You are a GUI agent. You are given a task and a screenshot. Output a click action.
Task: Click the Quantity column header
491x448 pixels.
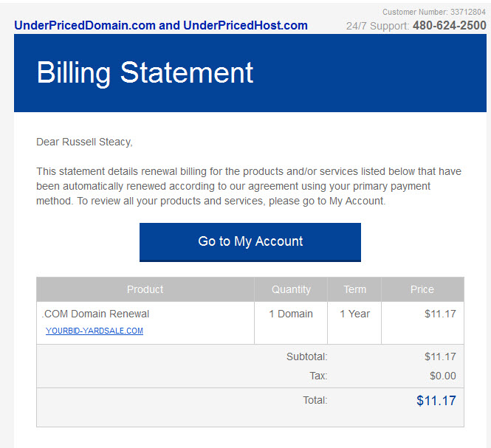click(x=291, y=289)
